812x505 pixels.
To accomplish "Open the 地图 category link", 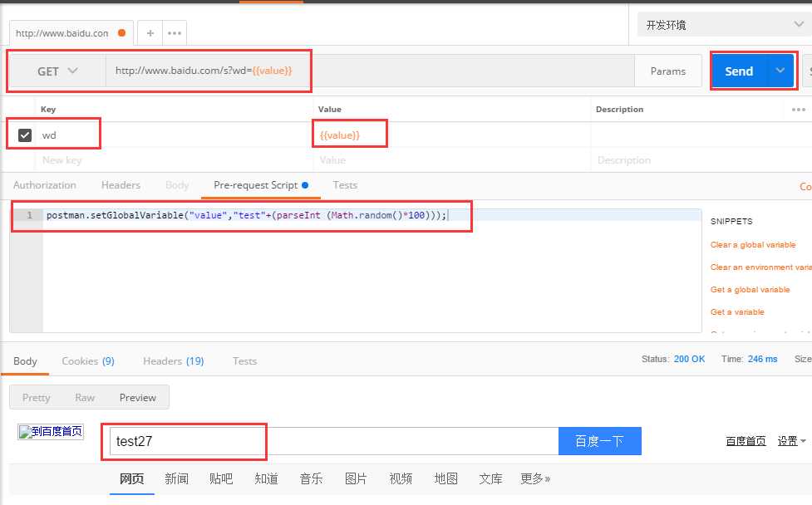I will (x=445, y=478).
